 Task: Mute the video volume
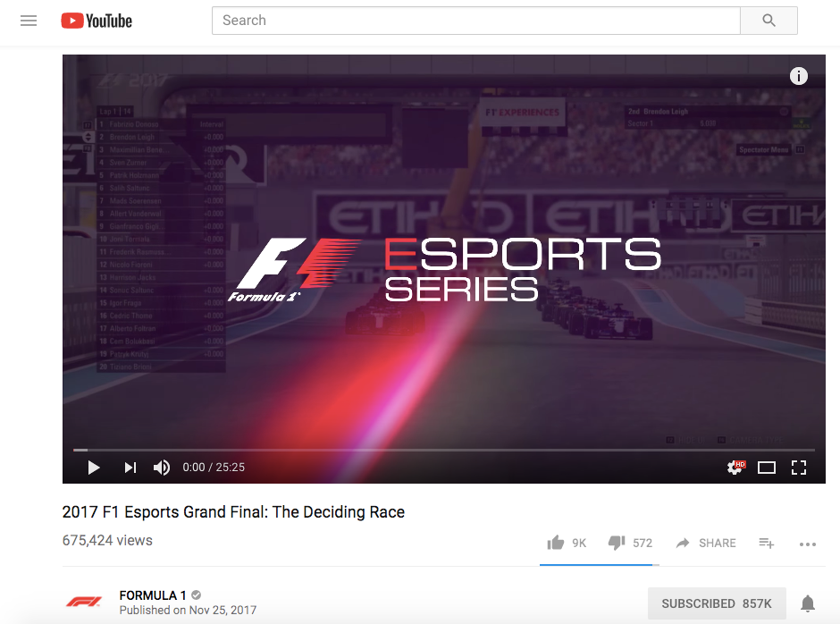point(162,468)
